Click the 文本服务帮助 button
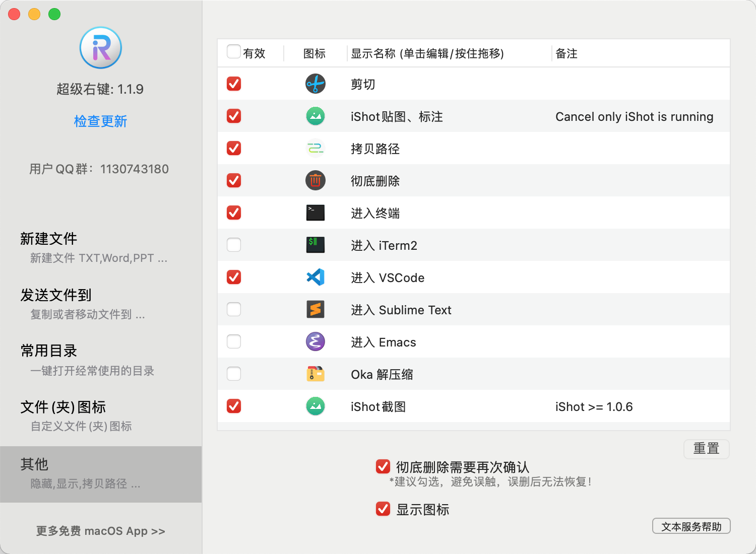Image resolution: width=756 pixels, height=554 pixels. (691, 526)
